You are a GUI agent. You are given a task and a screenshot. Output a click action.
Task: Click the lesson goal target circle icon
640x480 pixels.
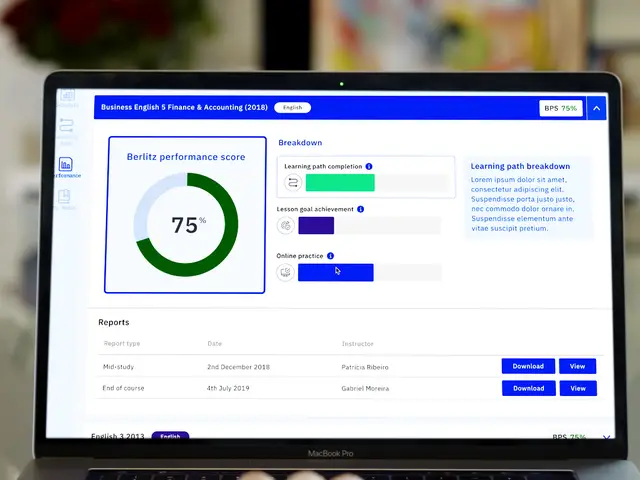click(286, 225)
